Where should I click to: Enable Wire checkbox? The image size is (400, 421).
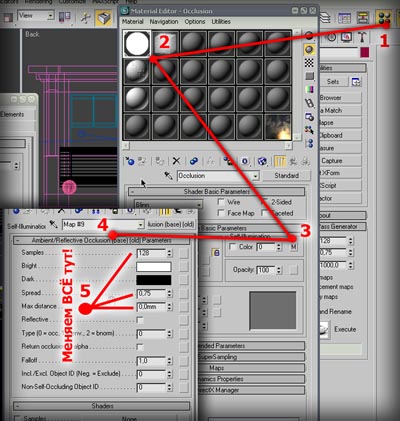coord(221,202)
